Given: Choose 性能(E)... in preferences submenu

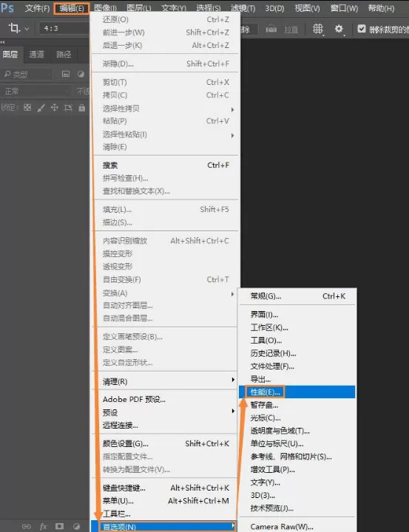Looking at the screenshot, I should point(297,392).
